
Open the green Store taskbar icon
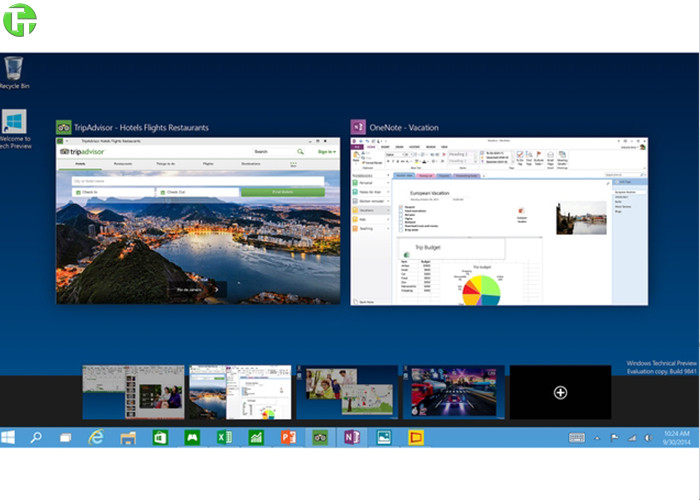[x=160, y=437]
